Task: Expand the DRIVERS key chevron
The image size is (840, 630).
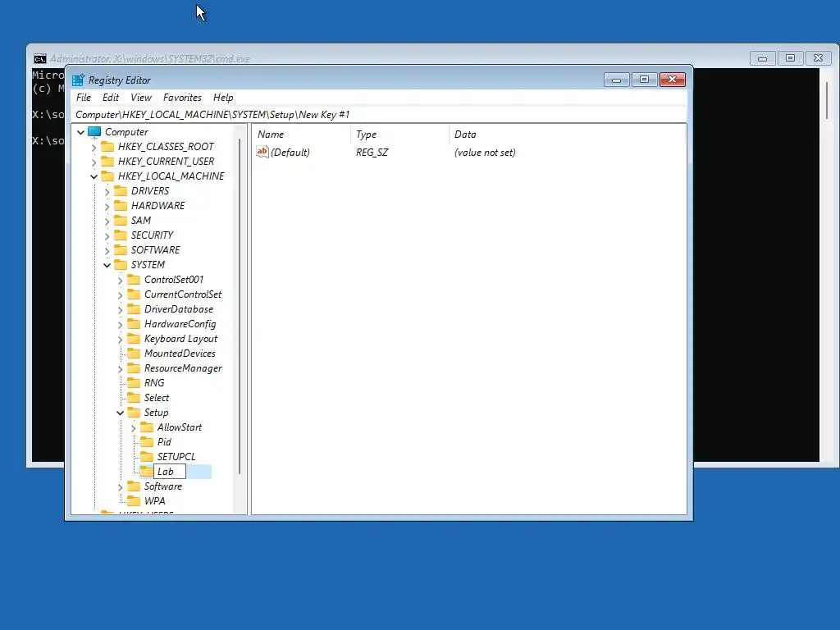Action: 107,191
